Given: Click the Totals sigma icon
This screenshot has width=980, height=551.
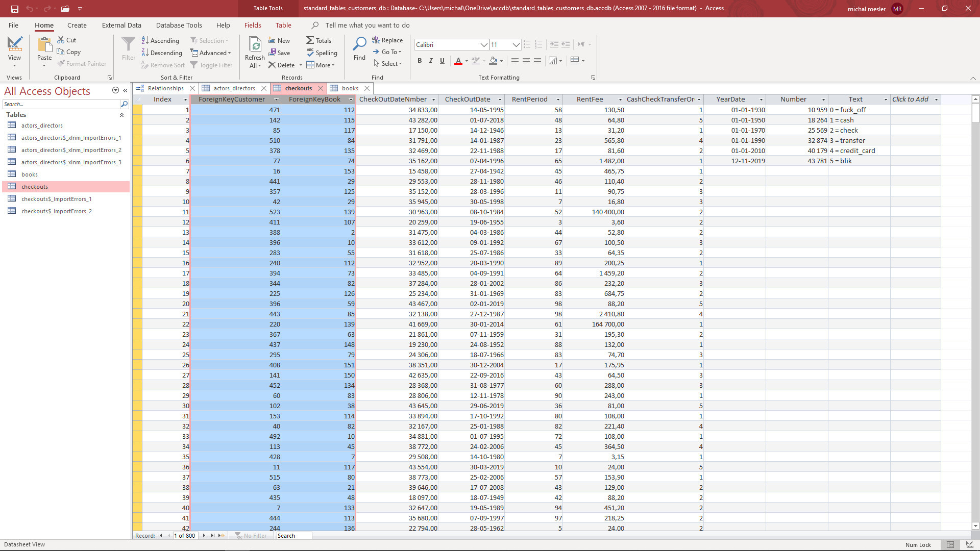Looking at the screenshot, I should click(x=310, y=40).
